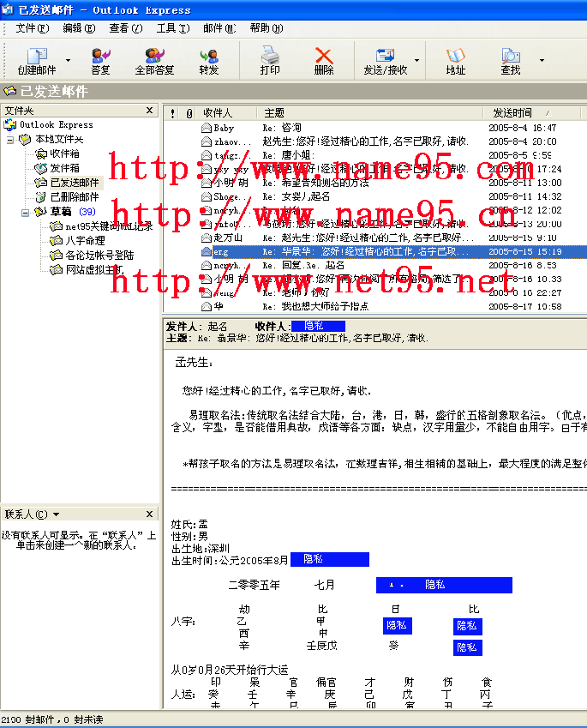The width and height of the screenshot is (587, 728).
Task: Sort by attachment paperclip column header
Action: click(x=189, y=113)
